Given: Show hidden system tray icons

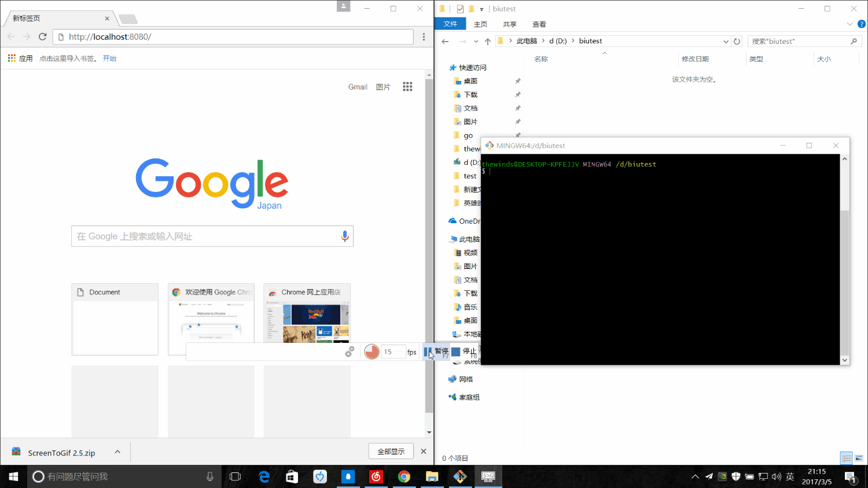Looking at the screenshot, I should [695, 476].
